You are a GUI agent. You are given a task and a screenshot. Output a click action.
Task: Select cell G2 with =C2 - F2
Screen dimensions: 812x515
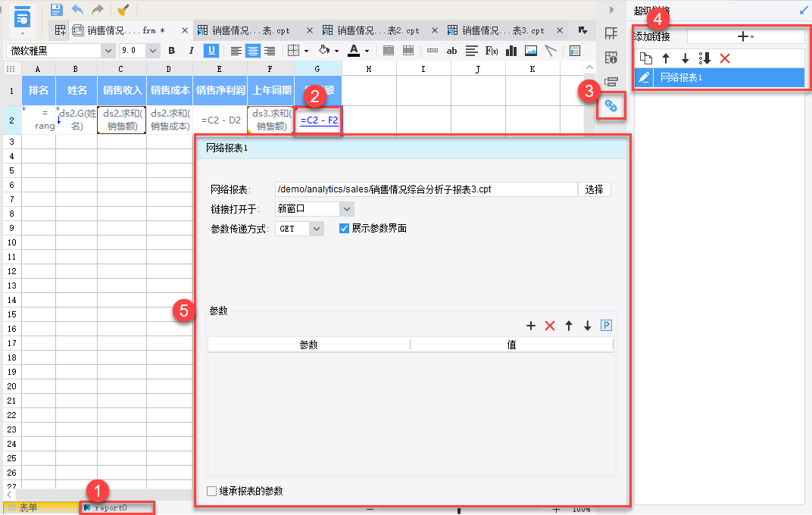[x=318, y=120]
